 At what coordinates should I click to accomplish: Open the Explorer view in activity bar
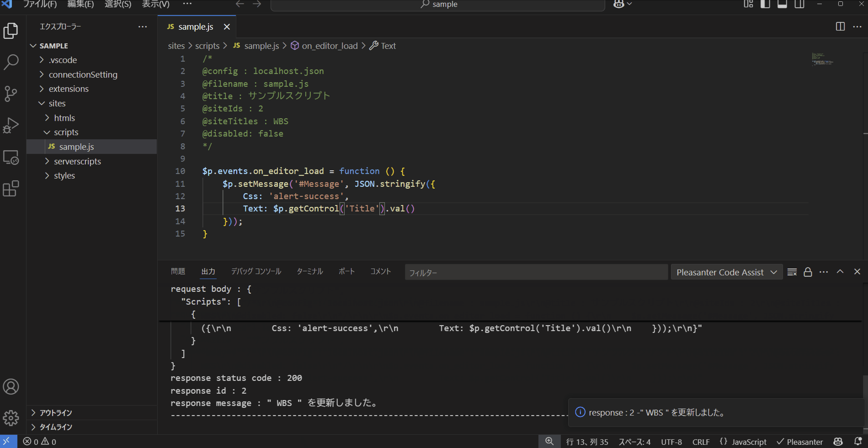point(11,31)
